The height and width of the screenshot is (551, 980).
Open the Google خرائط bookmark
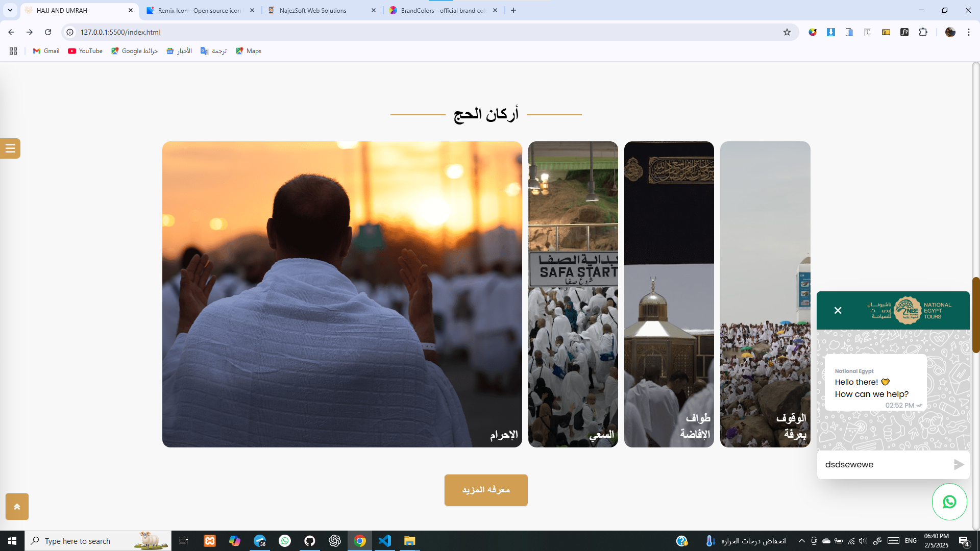(134, 51)
